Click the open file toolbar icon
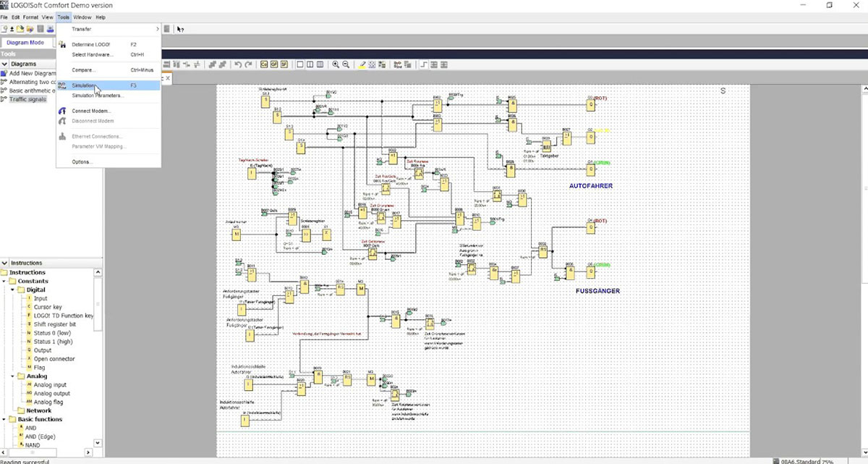The width and height of the screenshot is (868, 464). pos(21,29)
